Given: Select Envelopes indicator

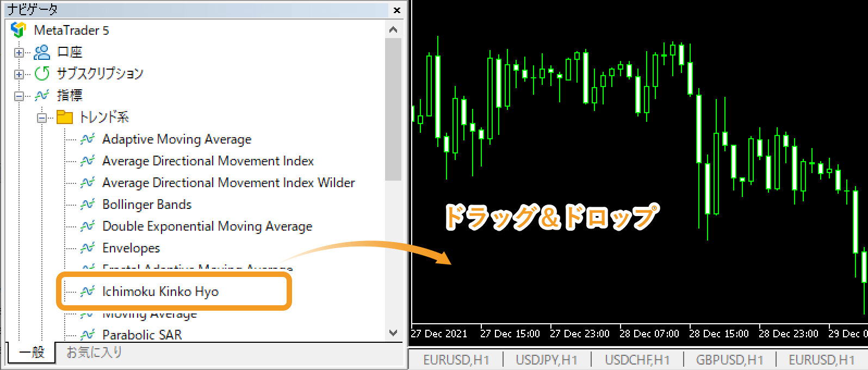Looking at the screenshot, I should [131, 248].
